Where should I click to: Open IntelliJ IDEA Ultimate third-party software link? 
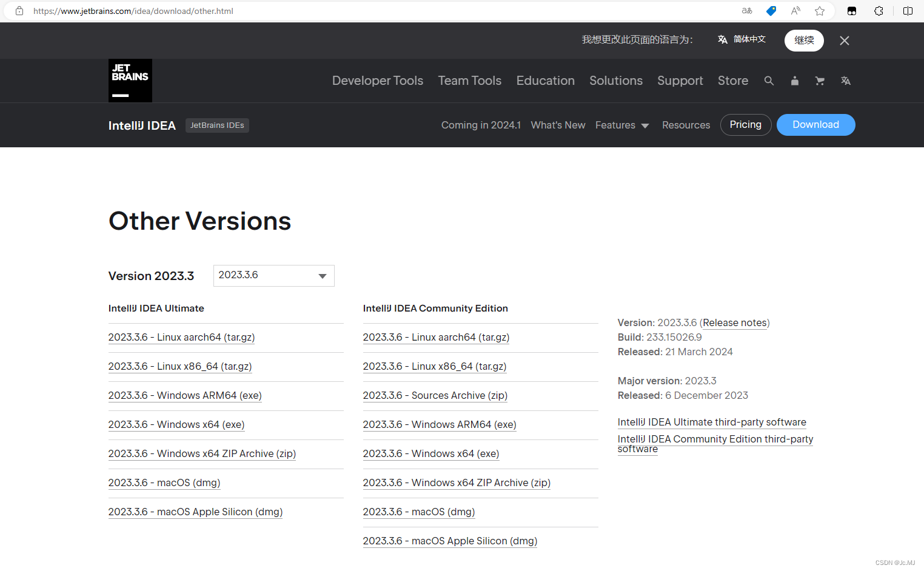(712, 422)
